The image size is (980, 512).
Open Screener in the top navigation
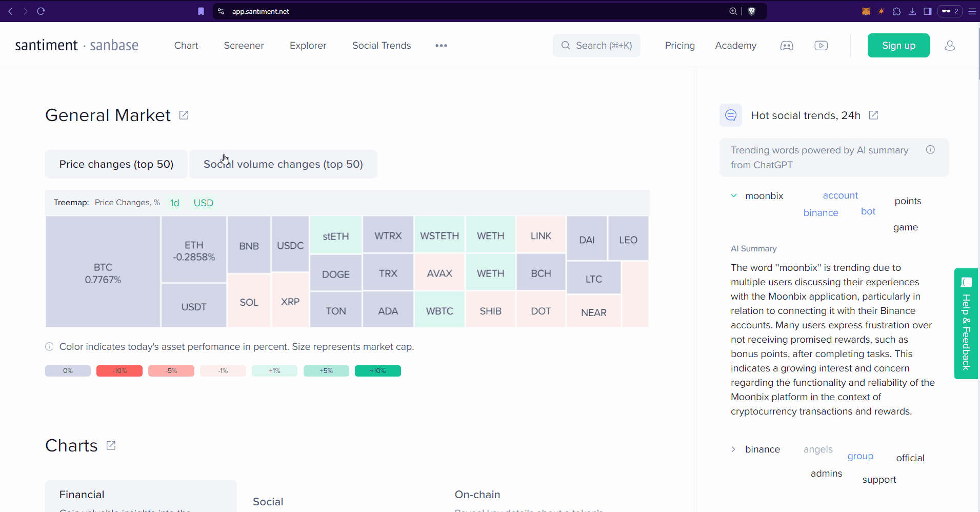(x=244, y=46)
